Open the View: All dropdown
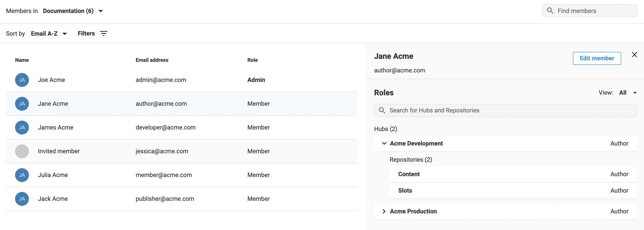Image resolution: width=644 pixels, height=230 pixels. [628, 93]
